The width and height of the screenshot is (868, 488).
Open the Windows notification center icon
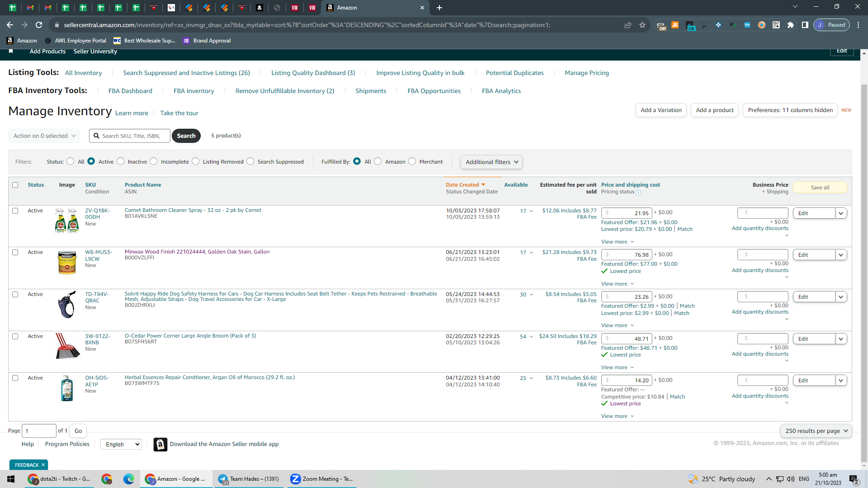coord(854,479)
